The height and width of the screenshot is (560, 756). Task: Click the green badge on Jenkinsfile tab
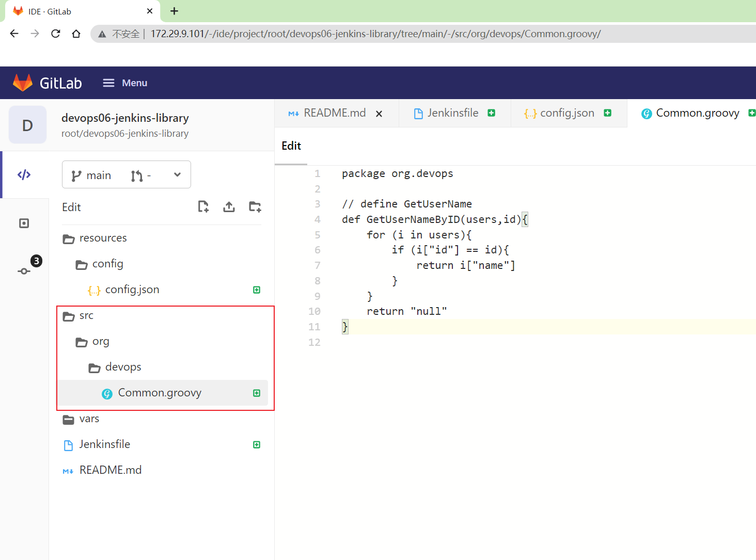point(492,113)
